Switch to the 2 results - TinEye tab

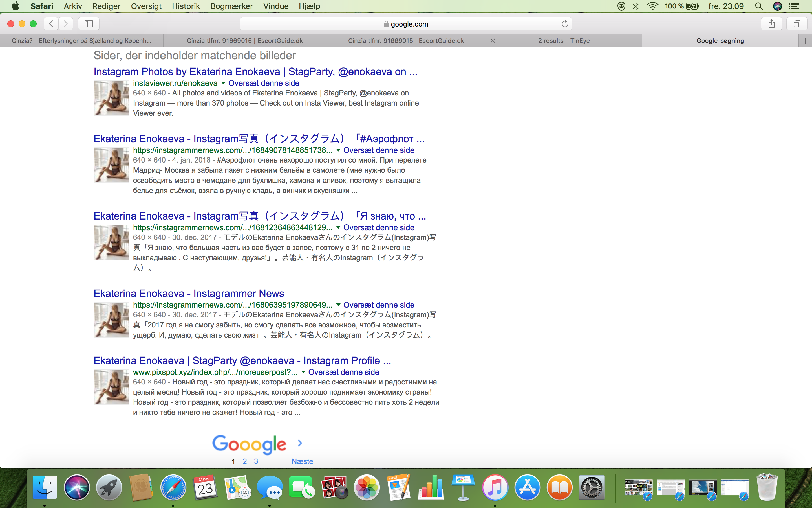(x=564, y=41)
